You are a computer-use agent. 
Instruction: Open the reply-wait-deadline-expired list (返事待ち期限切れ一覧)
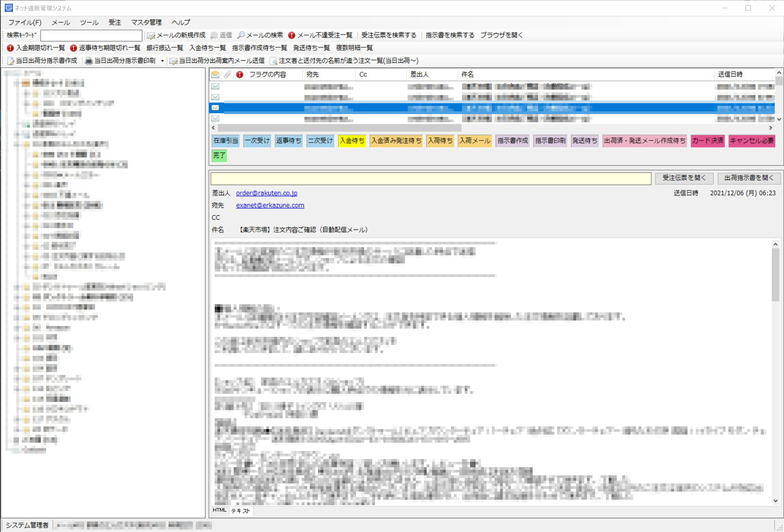point(105,48)
